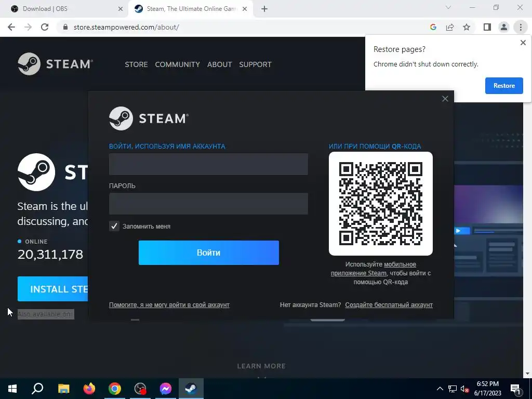Open the Chrome profile menu
Screen dimensions: 532x399
click(504, 27)
